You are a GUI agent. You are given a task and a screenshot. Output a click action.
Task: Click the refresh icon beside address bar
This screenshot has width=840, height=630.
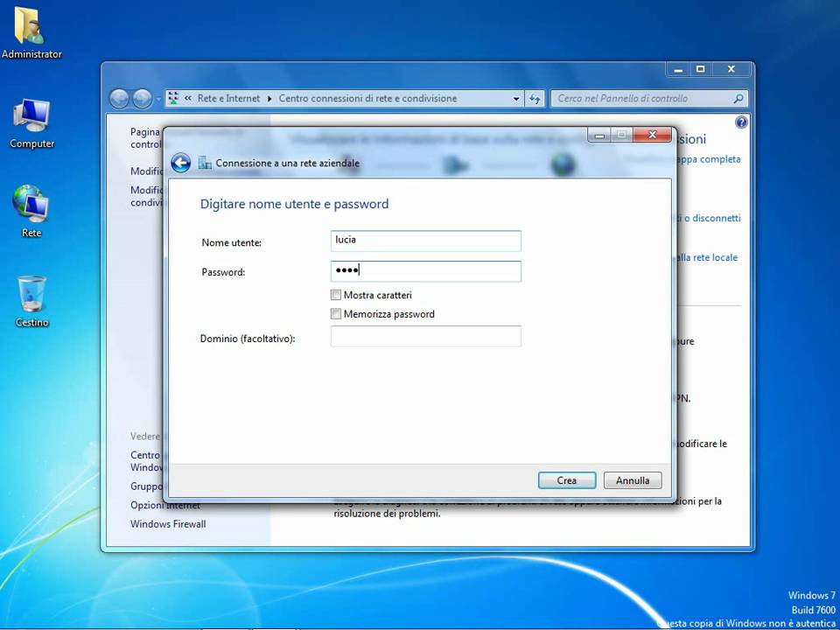(x=535, y=99)
